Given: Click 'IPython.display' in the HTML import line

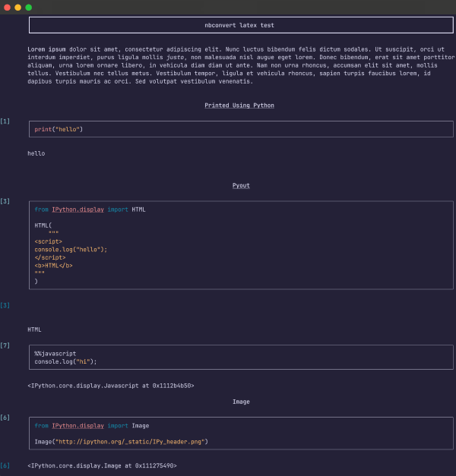Looking at the screenshot, I should tap(78, 210).
